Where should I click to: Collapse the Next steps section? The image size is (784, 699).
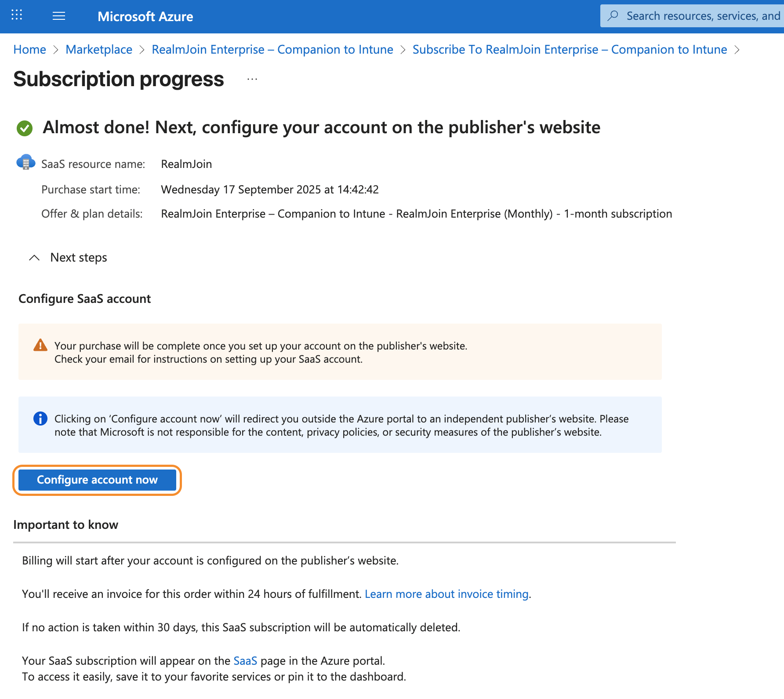[x=34, y=258]
